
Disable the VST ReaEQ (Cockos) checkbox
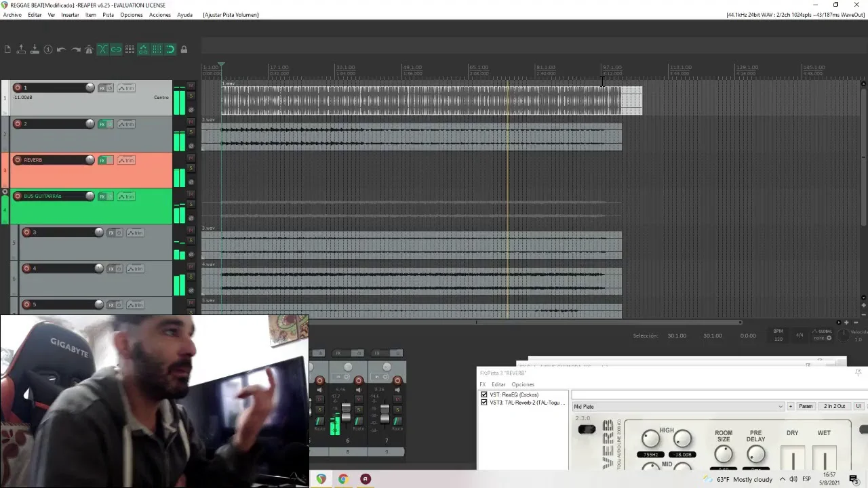pyautogui.click(x=484, y=394)
